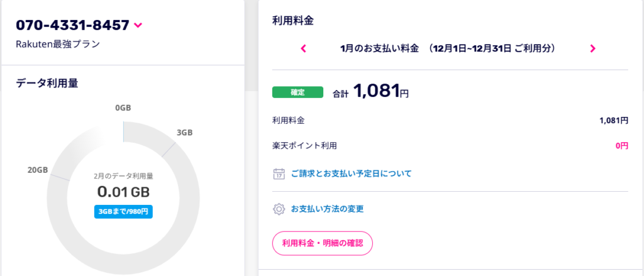Click the Rakuten最強プラン plan name
Screen dimensions: 644x276
58,45
